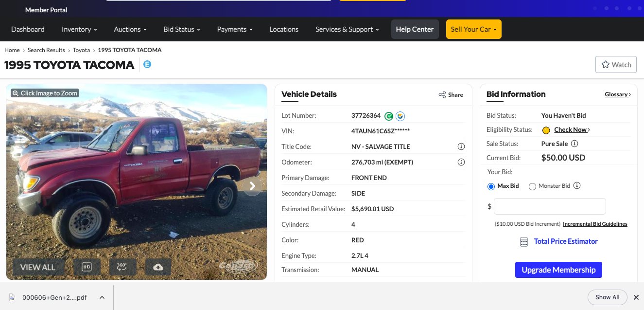Expand the Payments menu
Image resolution: width=644 pixels, height=310 pixels.
[x=235, y=29]
